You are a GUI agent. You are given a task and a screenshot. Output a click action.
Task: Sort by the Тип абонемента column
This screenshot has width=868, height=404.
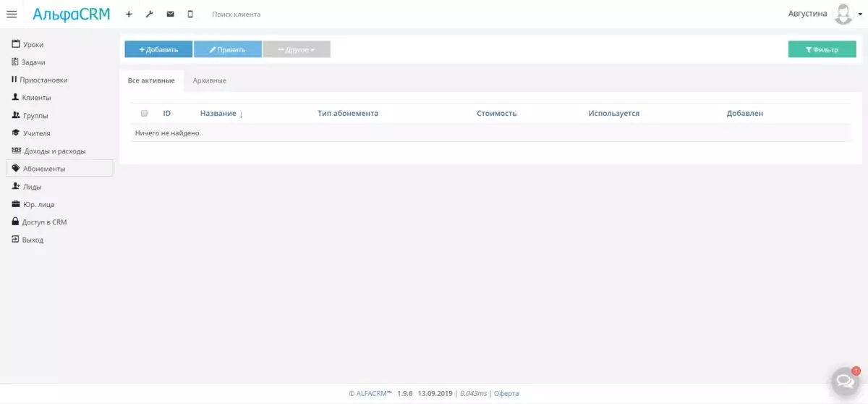click(348, 114)
